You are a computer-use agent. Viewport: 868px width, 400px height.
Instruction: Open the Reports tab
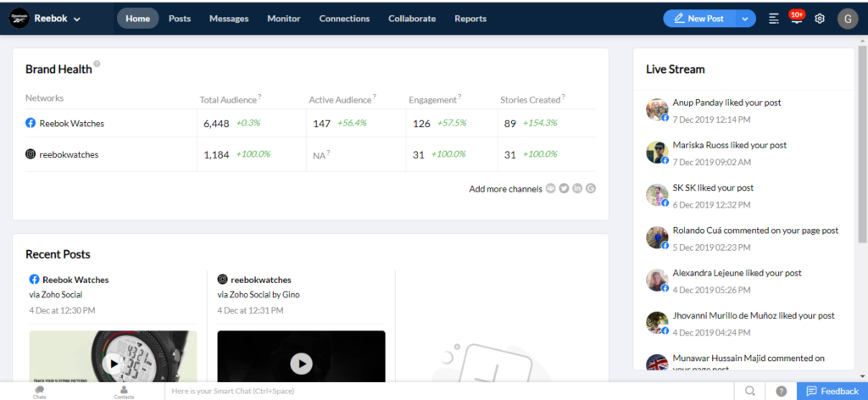(470, 19)
